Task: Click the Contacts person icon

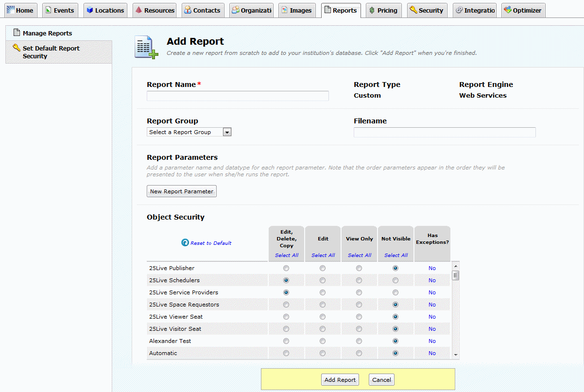Action: 188,10
